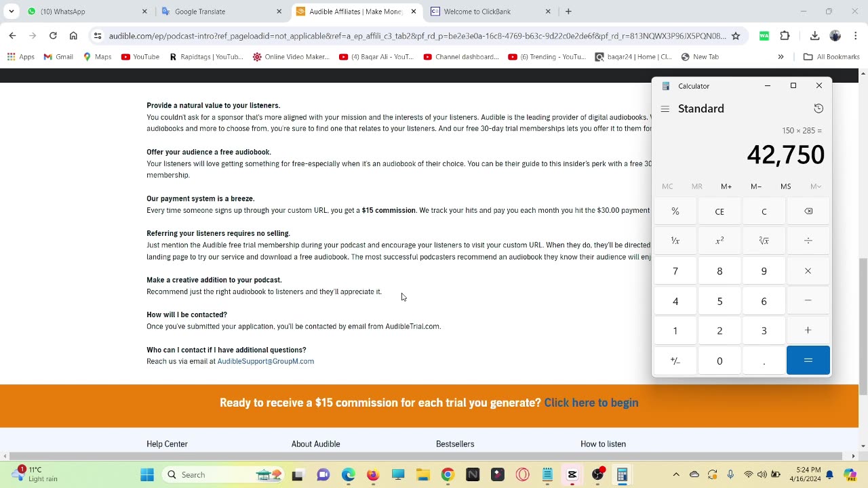
Task: Click the plus/minus sign toggle key
Action: click(675, 361)
